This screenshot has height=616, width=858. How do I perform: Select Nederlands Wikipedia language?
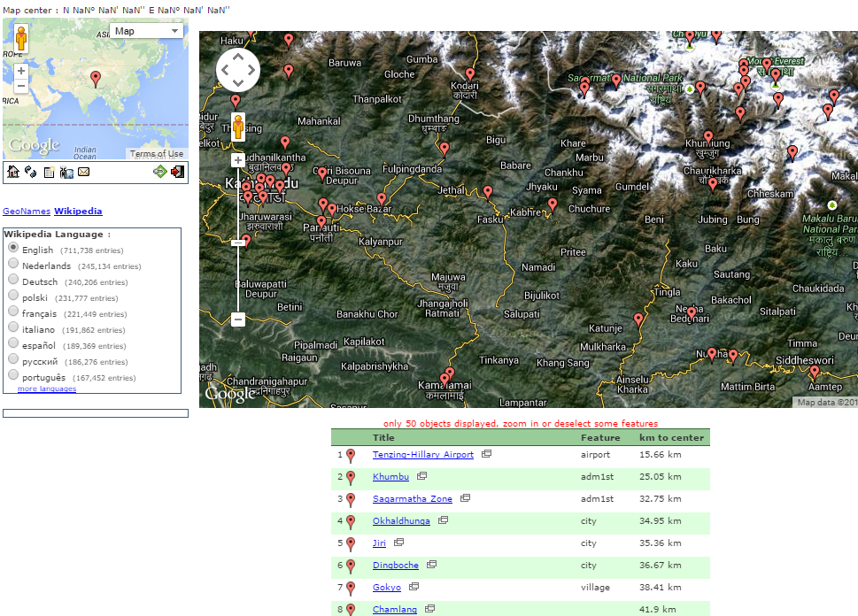tap(13, 263)
